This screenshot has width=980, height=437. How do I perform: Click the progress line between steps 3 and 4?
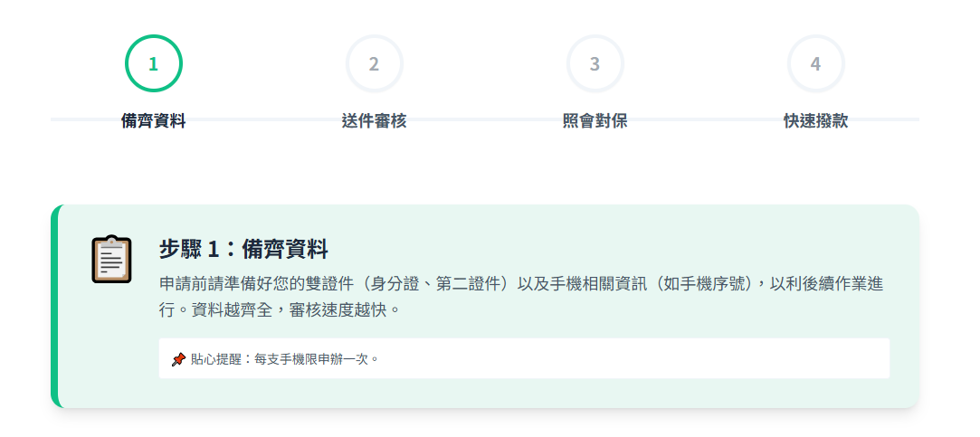coord(706,119)
